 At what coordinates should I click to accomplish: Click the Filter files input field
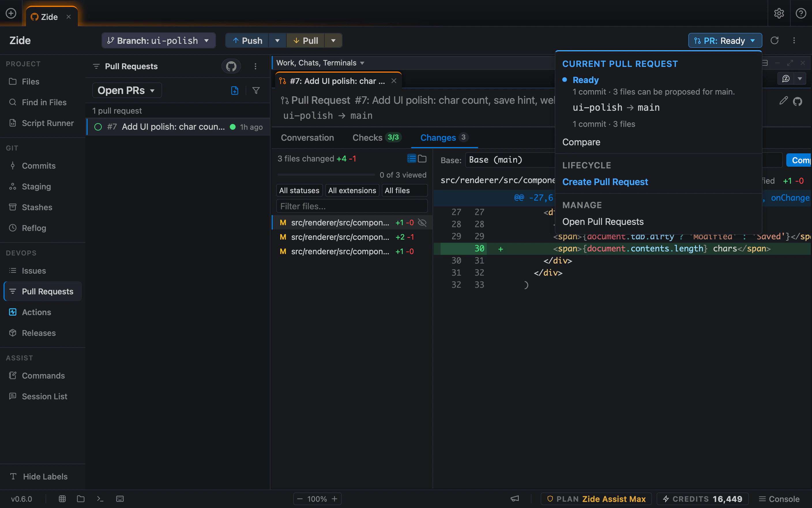[352, 206]
